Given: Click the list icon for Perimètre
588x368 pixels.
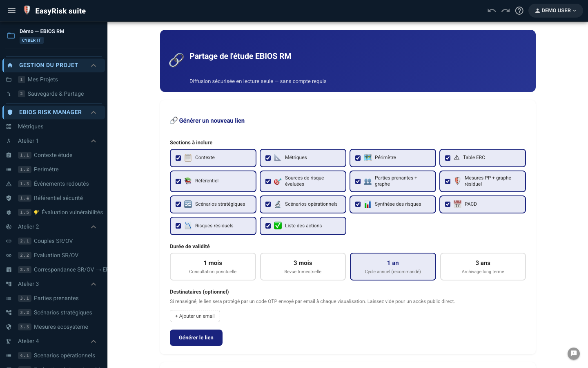Looking at the screenshot, I should pos(9,170).
